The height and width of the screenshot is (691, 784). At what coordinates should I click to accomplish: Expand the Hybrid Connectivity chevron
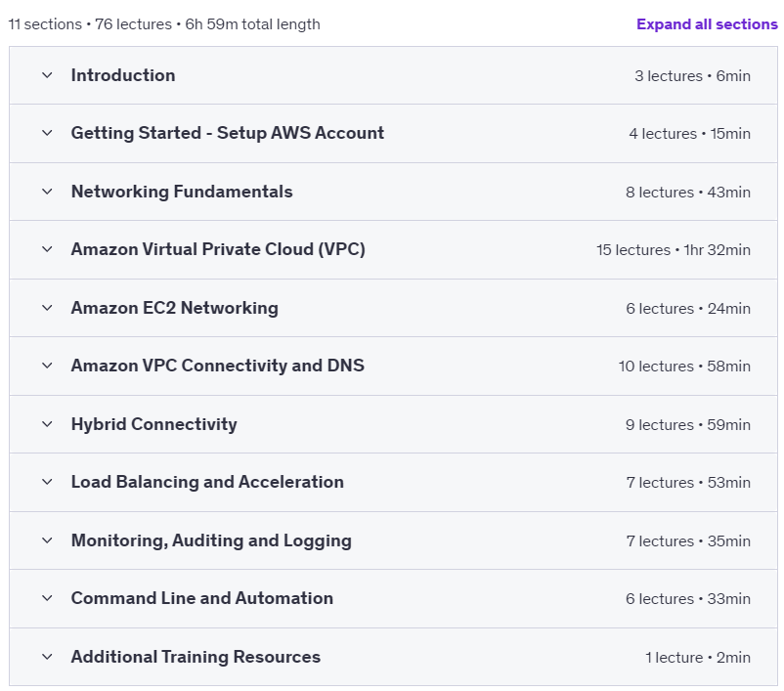click(47, 424)
